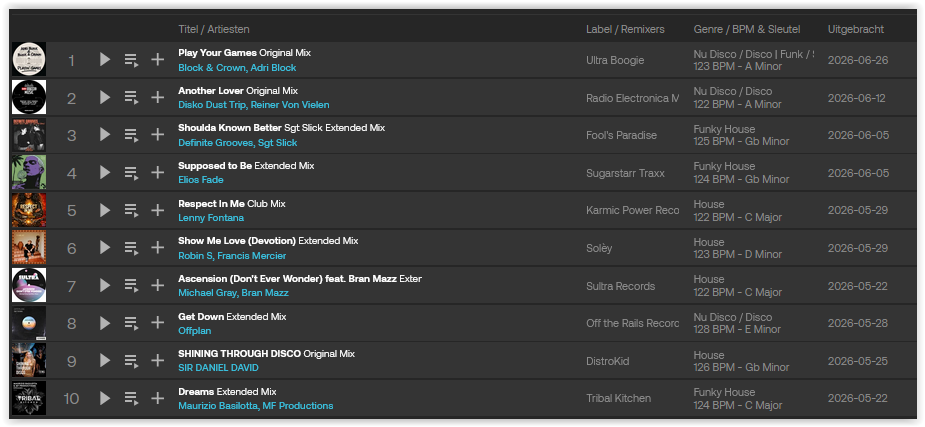
Task: Click the Titel / Artiesten column header
Action: 214,29
